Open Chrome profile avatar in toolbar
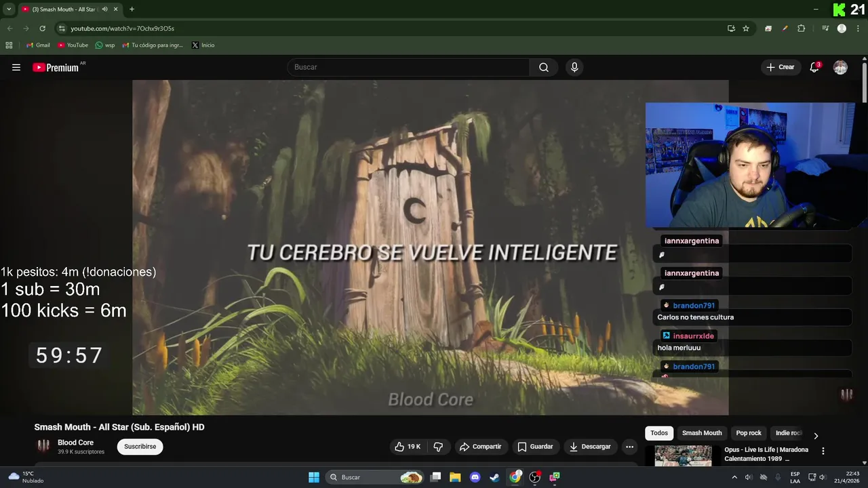Screen dimensions: 868x488 point(842,28)
